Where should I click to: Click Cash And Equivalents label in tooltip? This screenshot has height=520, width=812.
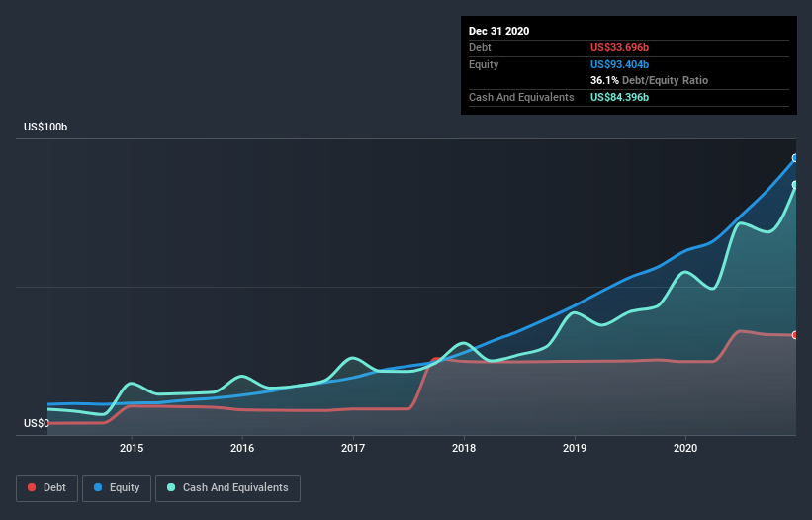tap(521, 97)
